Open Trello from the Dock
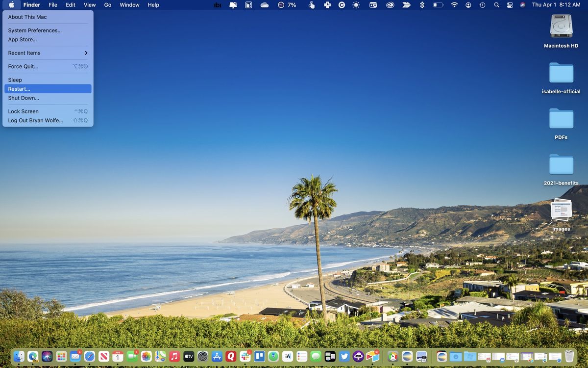The image size is (588, 368). (259, 356)
